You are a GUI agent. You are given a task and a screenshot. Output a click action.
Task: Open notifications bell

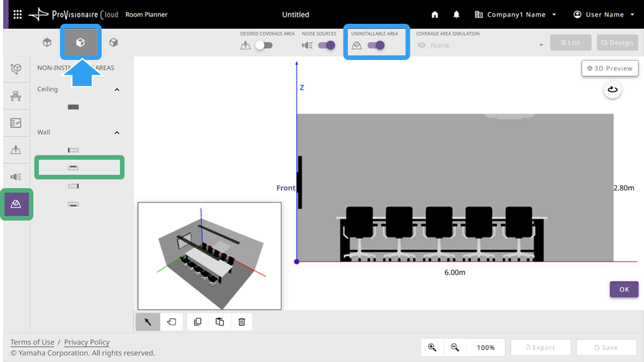click(x=456, y=15)
